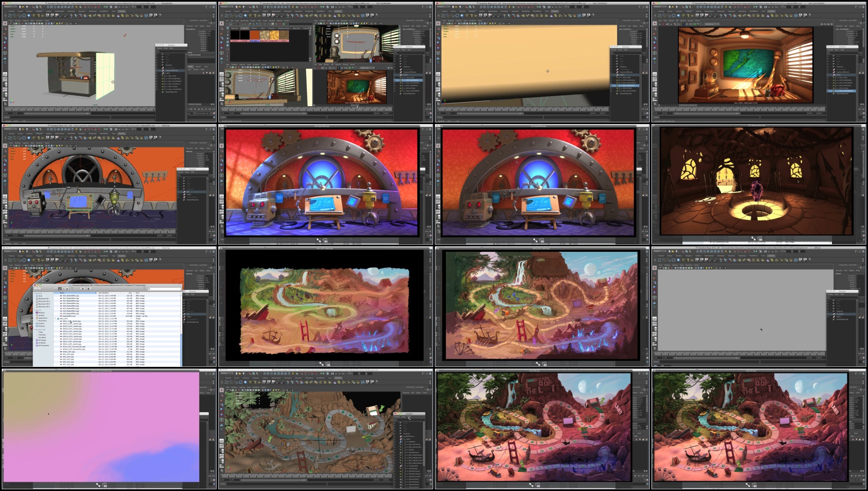
Task: Collapse the 004_LOTL folder disclosure triangle
Action: pyautogui.click(x=55, y=319)
